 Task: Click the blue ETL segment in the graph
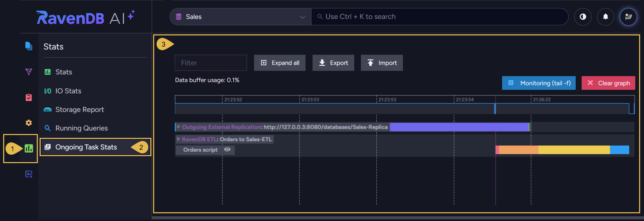point(619,150)
